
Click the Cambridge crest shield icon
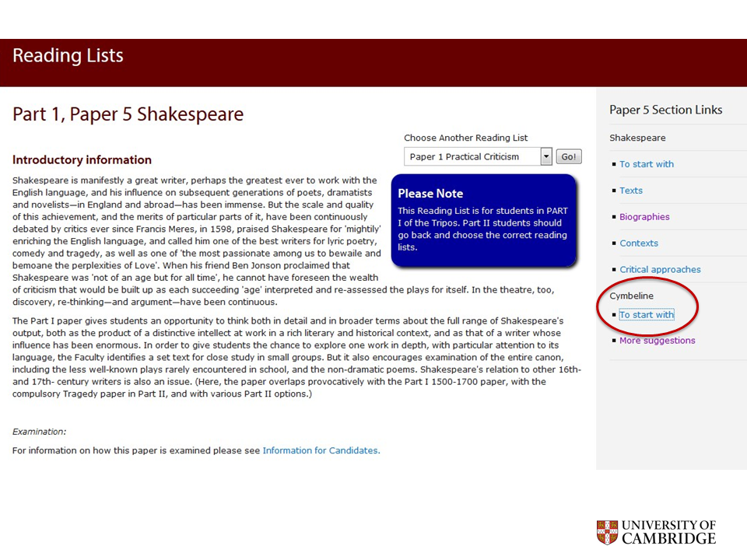607,532
